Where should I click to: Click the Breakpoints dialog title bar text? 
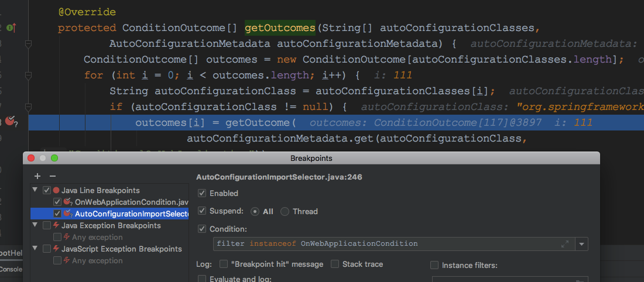pyautogui.click(x=311, y=158)
